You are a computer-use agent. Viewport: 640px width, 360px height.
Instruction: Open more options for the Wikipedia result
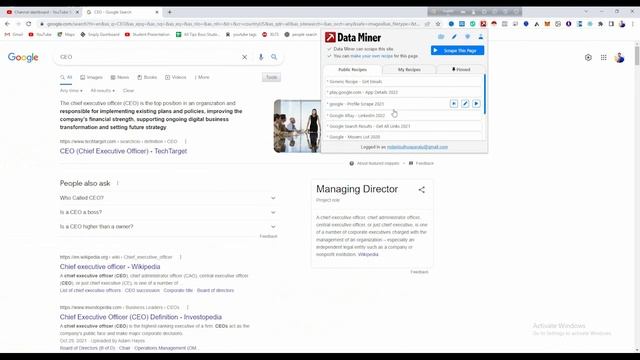point(180,257)
